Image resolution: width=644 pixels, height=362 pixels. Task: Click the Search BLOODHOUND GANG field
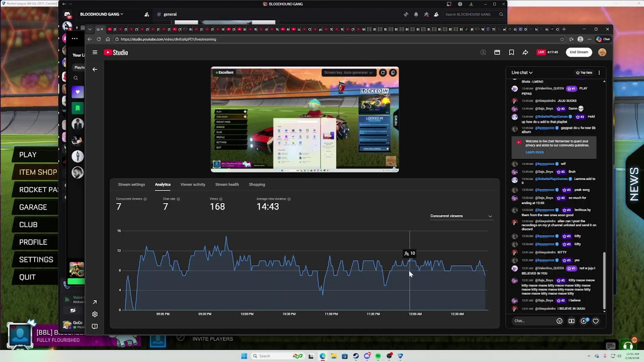(473, 15)
